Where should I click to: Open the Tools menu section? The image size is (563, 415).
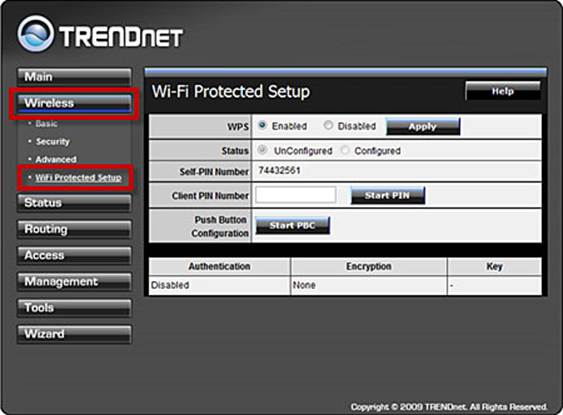pos(74,308)
